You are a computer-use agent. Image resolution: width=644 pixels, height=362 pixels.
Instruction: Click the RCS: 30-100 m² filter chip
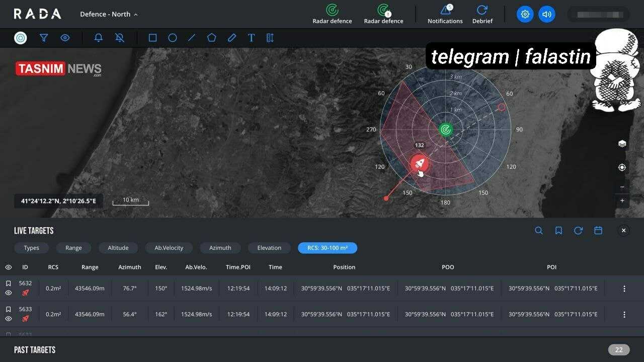(x=328, y=248)
